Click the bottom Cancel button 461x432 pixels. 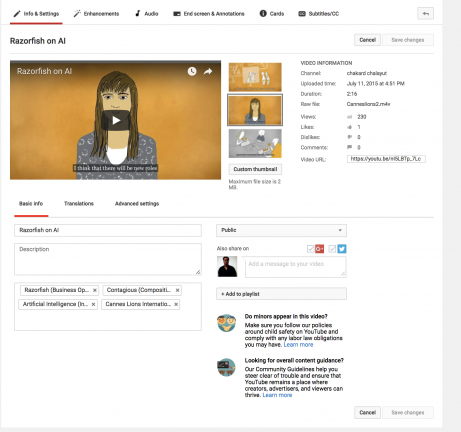pyautogui.click(x=367, y=412)
